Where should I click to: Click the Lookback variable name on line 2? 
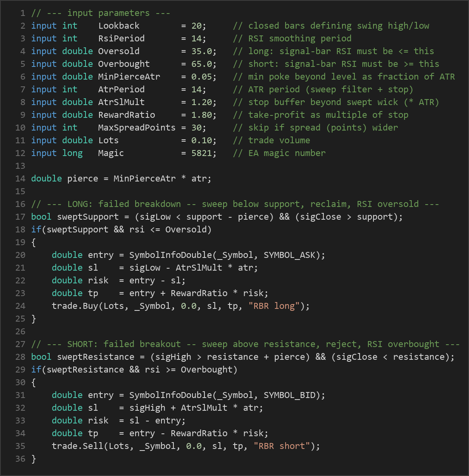119,26
